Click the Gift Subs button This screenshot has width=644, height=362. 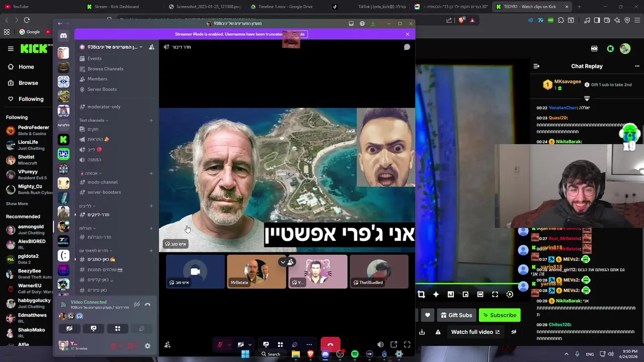point(456,315)
